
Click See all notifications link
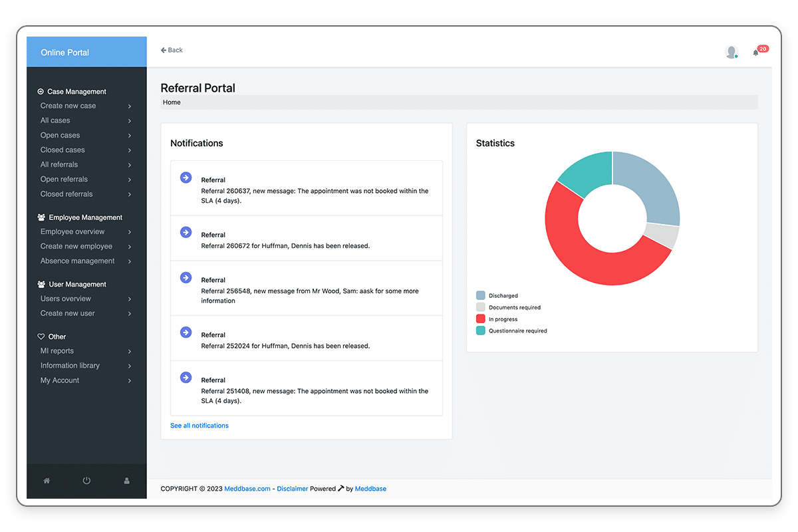coord(199,426)
